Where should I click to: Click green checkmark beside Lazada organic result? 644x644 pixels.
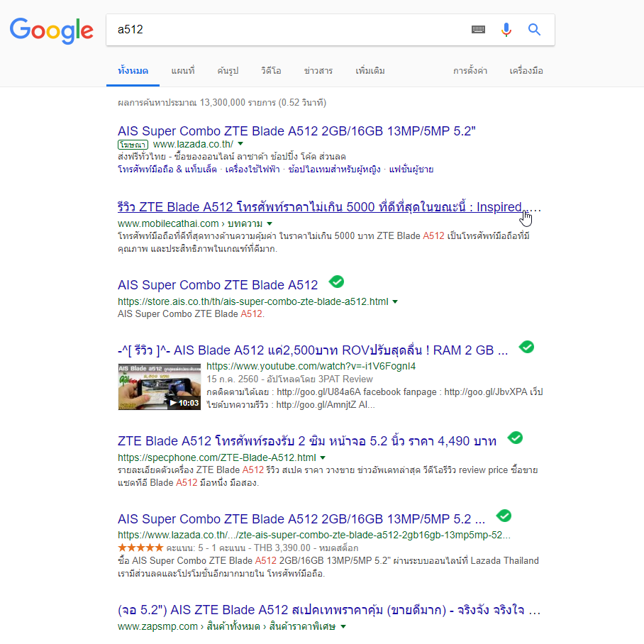(504, 516)
